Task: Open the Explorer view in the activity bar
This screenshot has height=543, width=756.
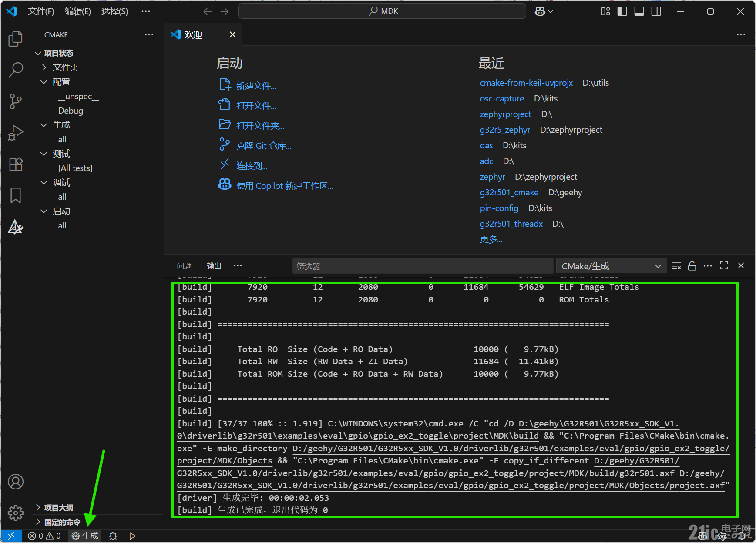Action: [16, 38]
